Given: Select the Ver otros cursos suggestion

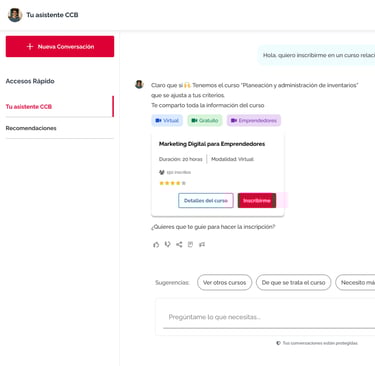Looking at the screenshot, I should [x=224, y=282].
